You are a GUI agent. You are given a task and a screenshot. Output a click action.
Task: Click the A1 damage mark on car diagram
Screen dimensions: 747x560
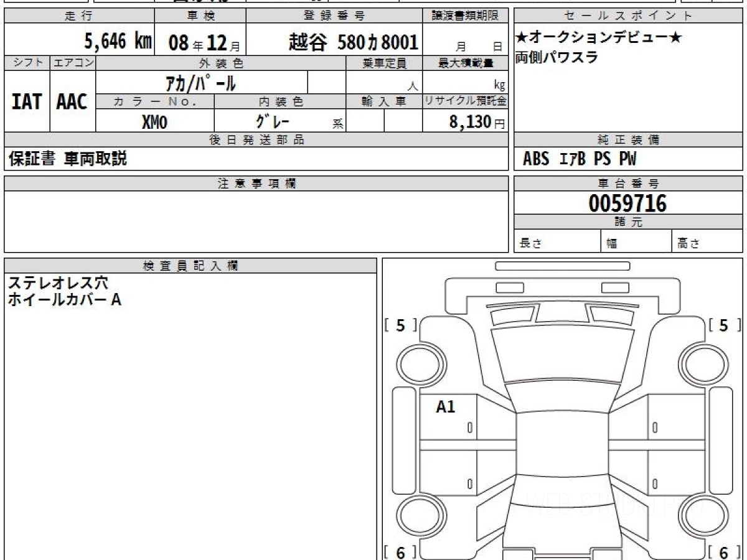pyautogui.click(x=446, y=408)
